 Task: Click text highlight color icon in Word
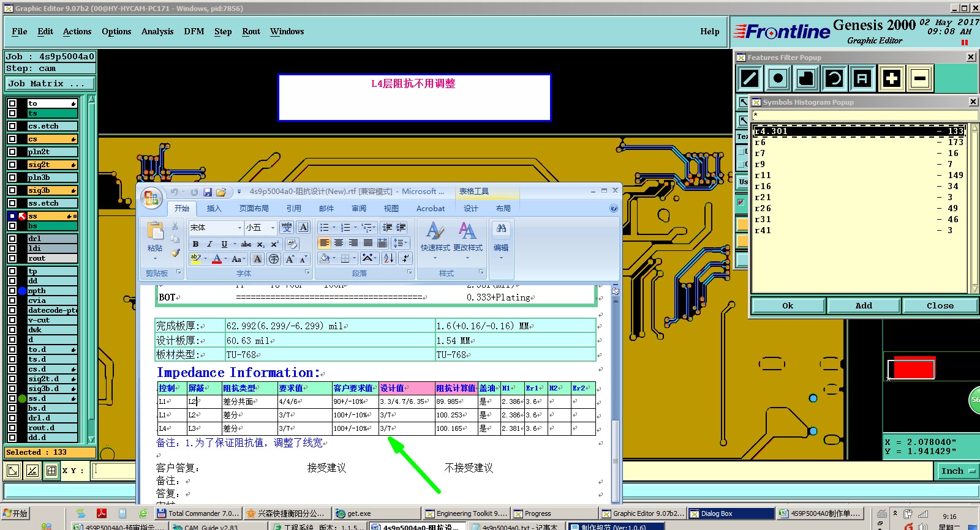click(x=195, y=259)
